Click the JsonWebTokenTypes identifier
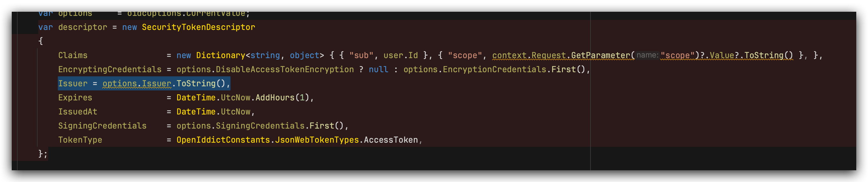The height and width of the screenshot is (182, 868). pyautogui.click(x=317, y=140)
